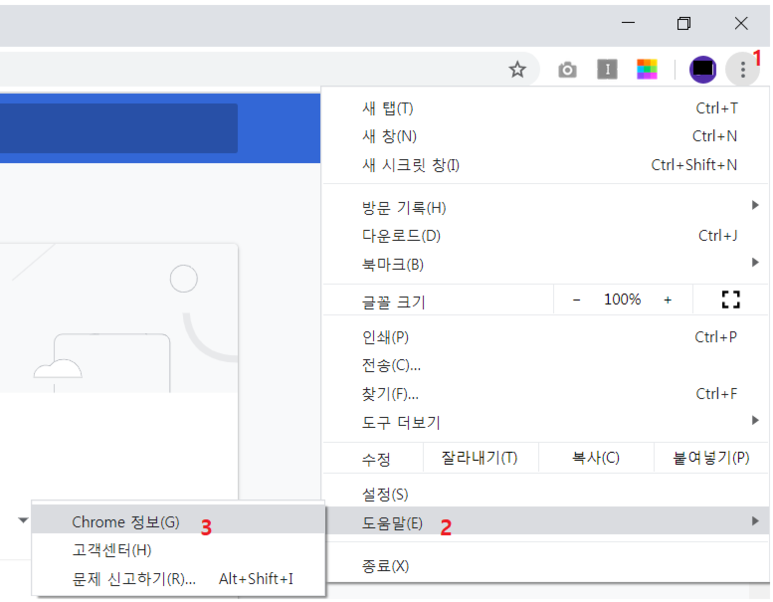
Task: Increase zoom with the plus button
Action: [668, 300]
